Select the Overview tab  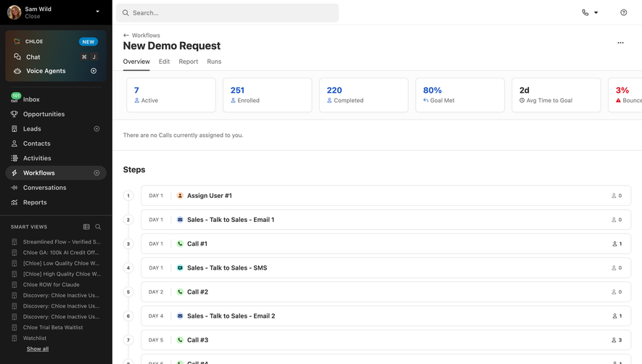click(x=136, y=62)
